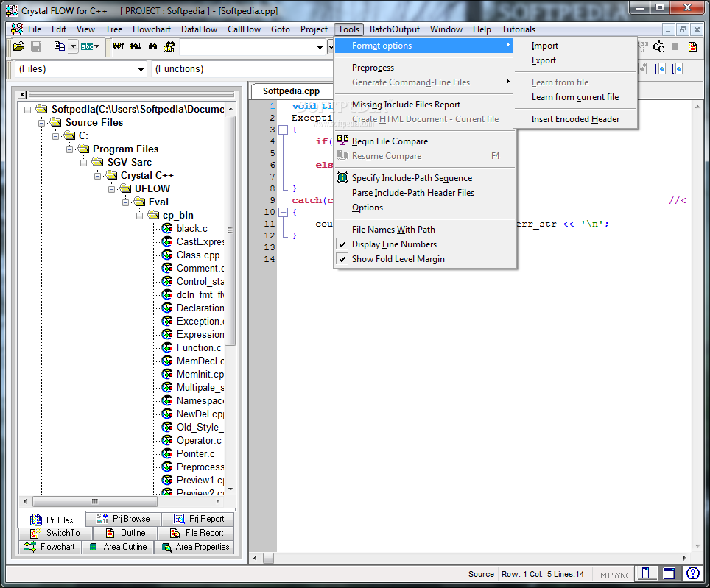
Task: Collapse the cp_bin tree node
Action: pos(139,216)
